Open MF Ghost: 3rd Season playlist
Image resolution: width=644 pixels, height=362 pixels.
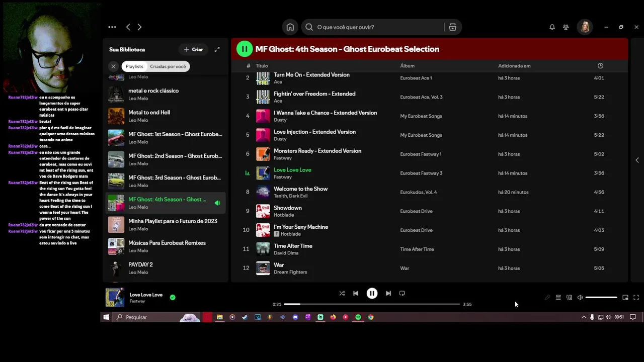(166, 181)
